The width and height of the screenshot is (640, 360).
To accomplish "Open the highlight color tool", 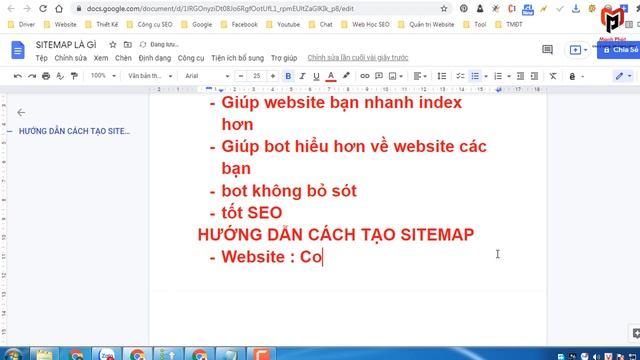I will pos(346,76).
